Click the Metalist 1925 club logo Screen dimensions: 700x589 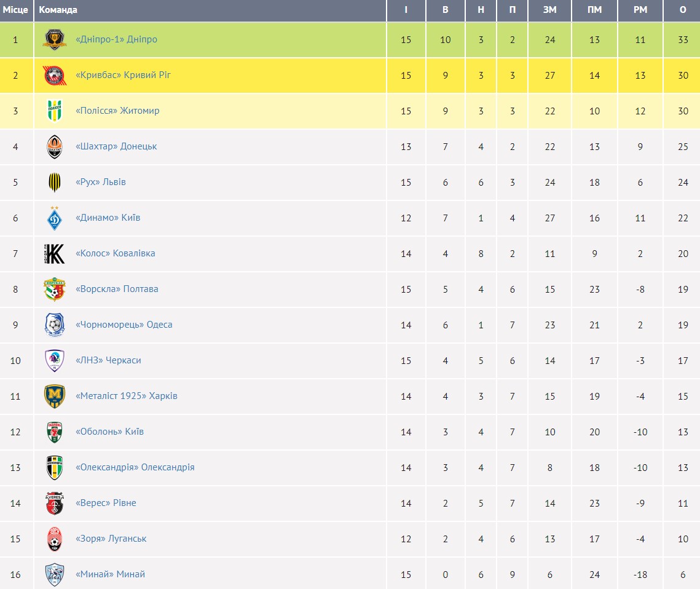click(54, 397)
